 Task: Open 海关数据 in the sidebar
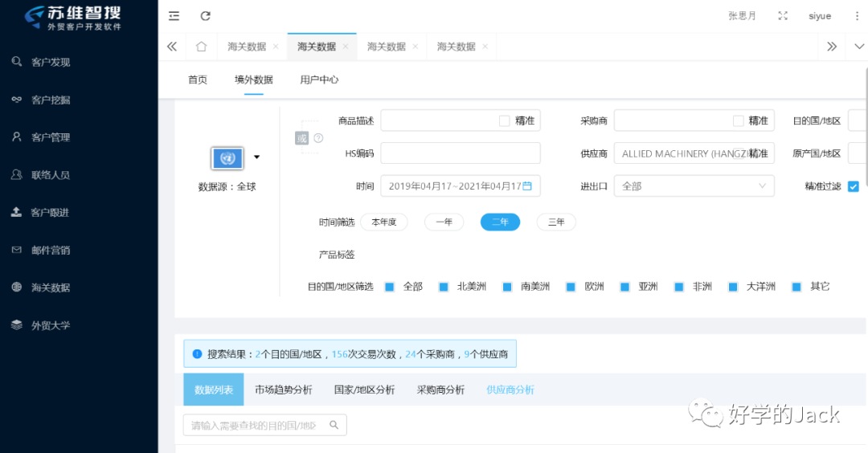tap(51, 288)
